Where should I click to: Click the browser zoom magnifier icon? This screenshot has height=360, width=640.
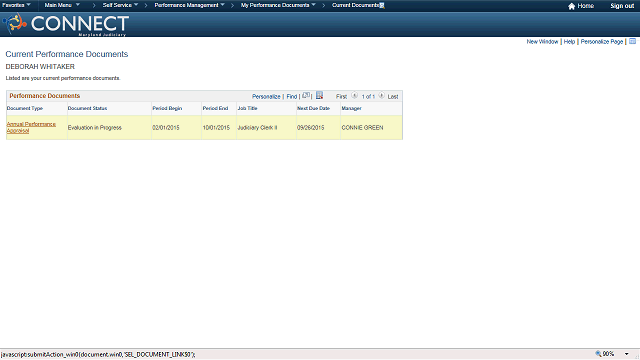tap(598, 354)
